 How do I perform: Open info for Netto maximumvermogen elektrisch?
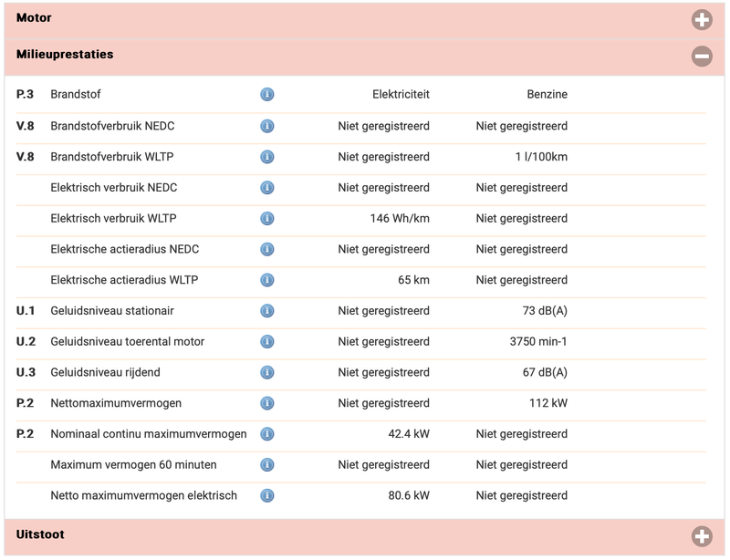267,496
